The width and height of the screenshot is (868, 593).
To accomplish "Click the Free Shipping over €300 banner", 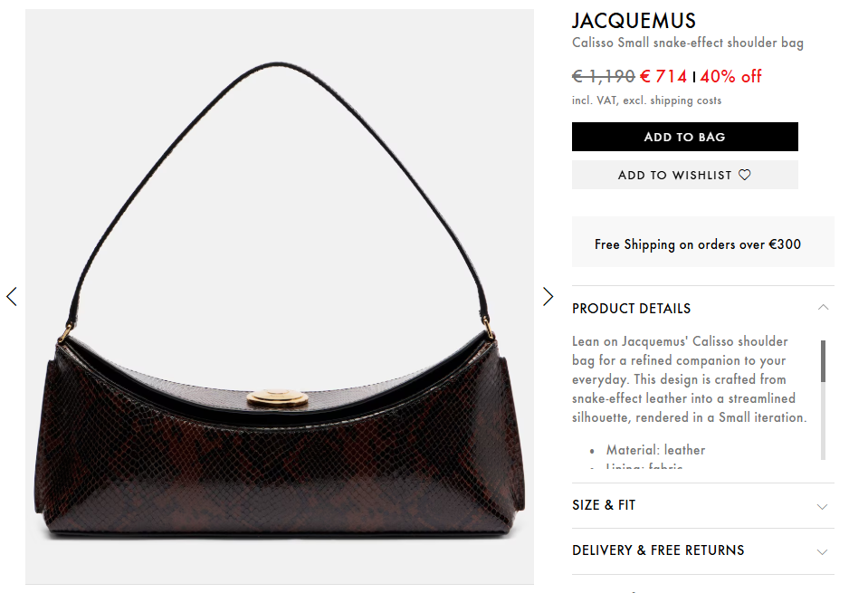I will [x=703, y=242].
